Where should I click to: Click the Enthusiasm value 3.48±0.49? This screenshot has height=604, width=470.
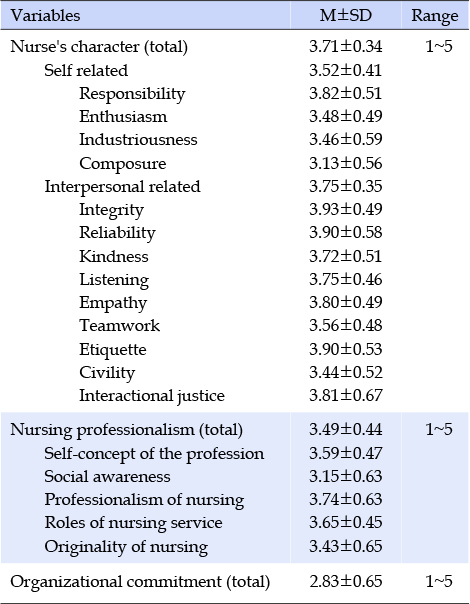[x=346, y=116]
